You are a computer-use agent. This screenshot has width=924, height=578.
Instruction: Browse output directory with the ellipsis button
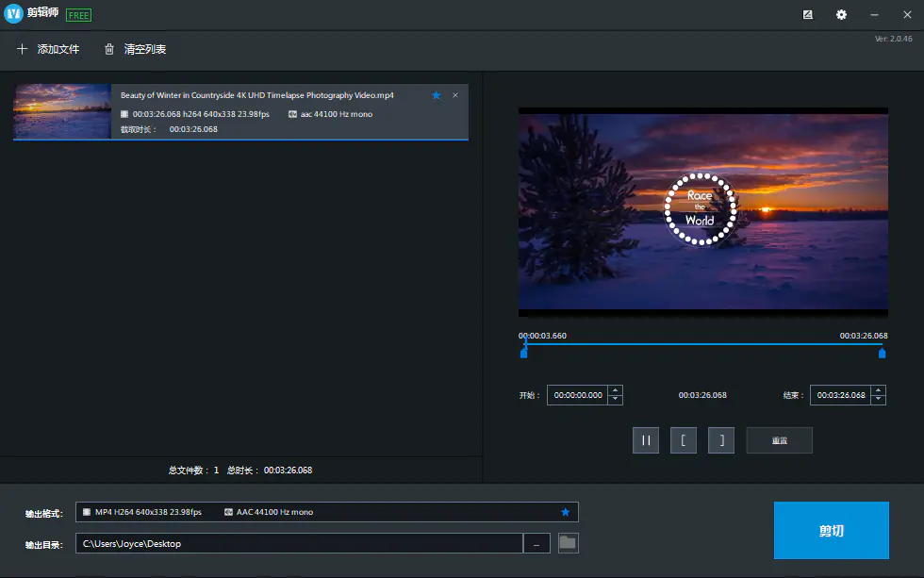536,543
